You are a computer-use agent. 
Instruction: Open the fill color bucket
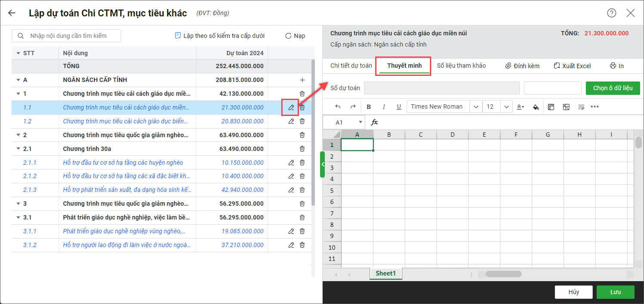coord(536,107)
